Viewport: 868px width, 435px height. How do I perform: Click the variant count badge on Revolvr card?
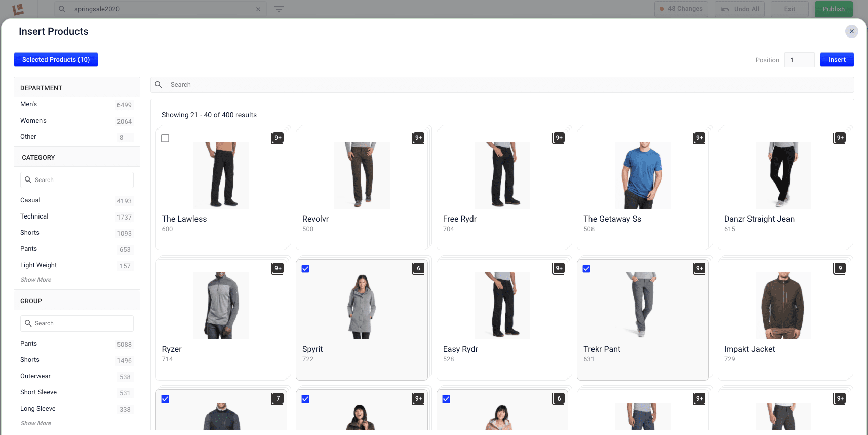tap(418, 138)
